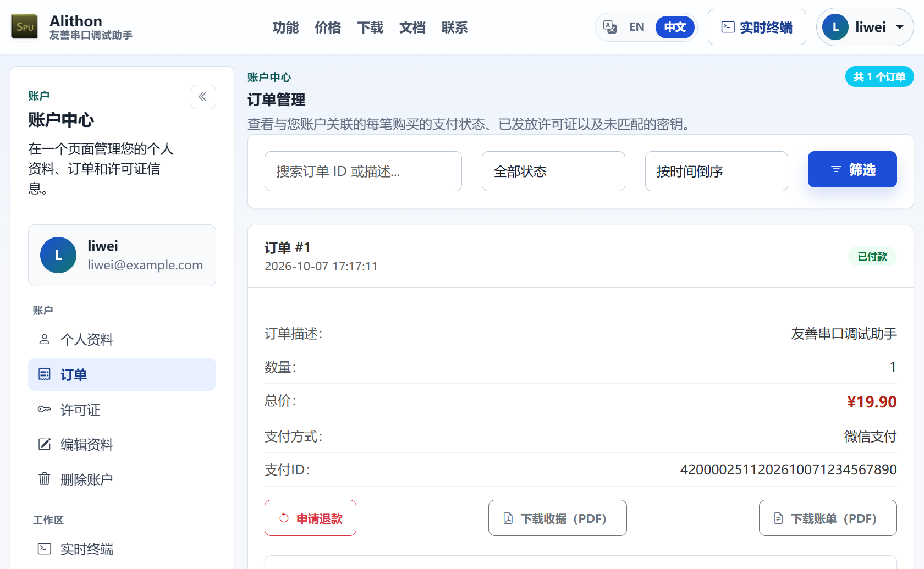This screenshot has height=569, width=924.
Task: Click the trash icon next to 删除账户
Action: pyautogui.click(x=45, y=479)
